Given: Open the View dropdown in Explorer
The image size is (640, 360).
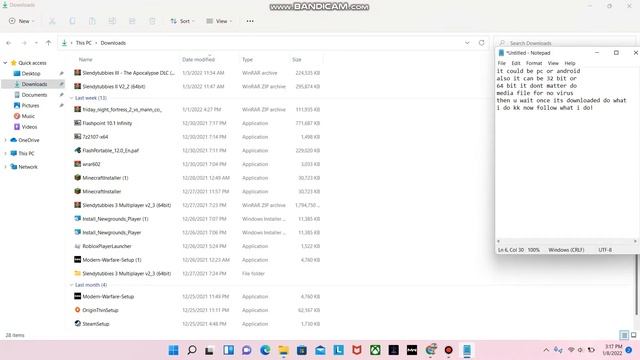Looking at the screenshot, I should pyautogui.click(x=219, y=21).
